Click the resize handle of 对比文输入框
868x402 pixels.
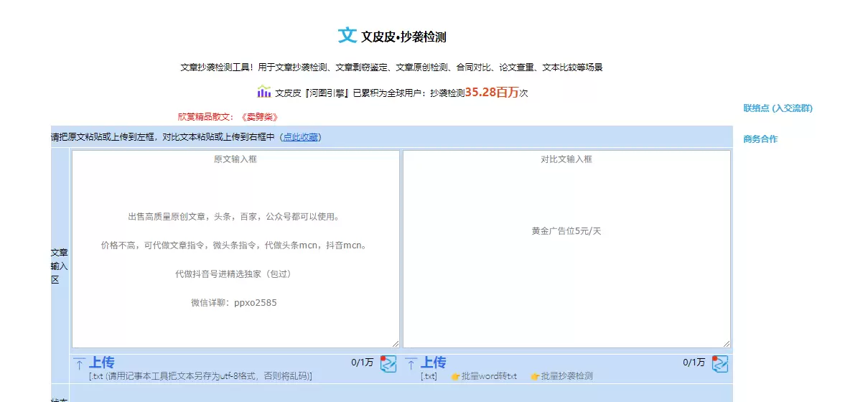[x=726, y=344]
